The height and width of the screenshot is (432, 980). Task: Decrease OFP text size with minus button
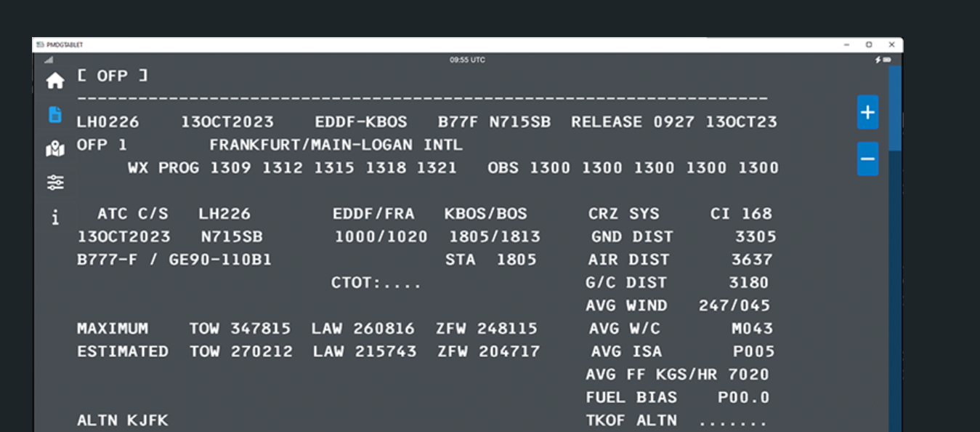click(x=867, y=159)
